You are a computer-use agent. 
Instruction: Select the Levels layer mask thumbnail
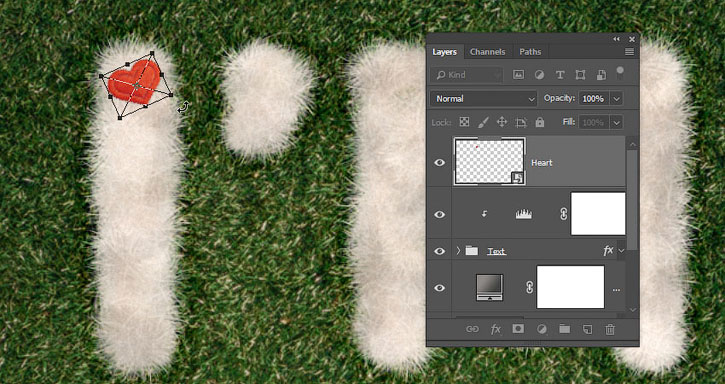pyautogui.click(x=598, y=214)
